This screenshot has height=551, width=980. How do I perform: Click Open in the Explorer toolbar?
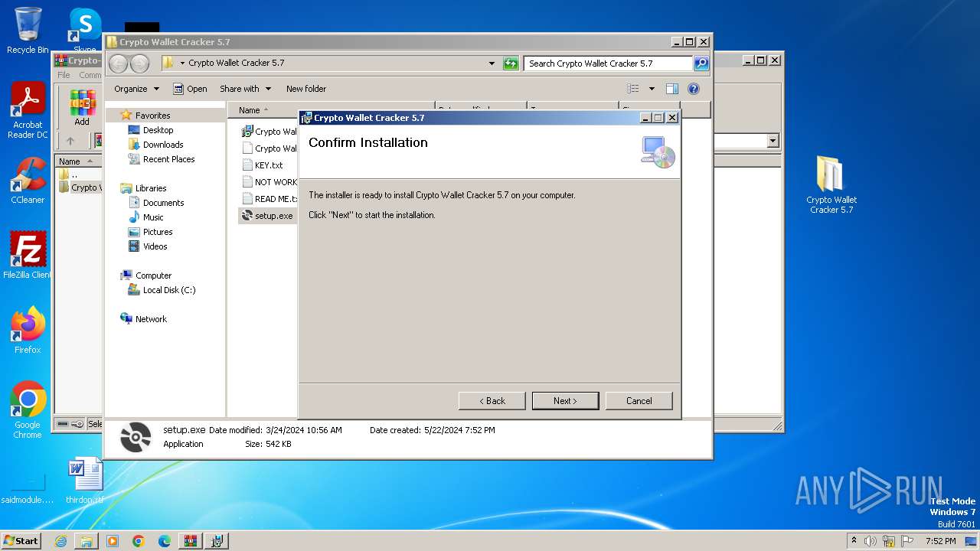click(x=190, y=89)
